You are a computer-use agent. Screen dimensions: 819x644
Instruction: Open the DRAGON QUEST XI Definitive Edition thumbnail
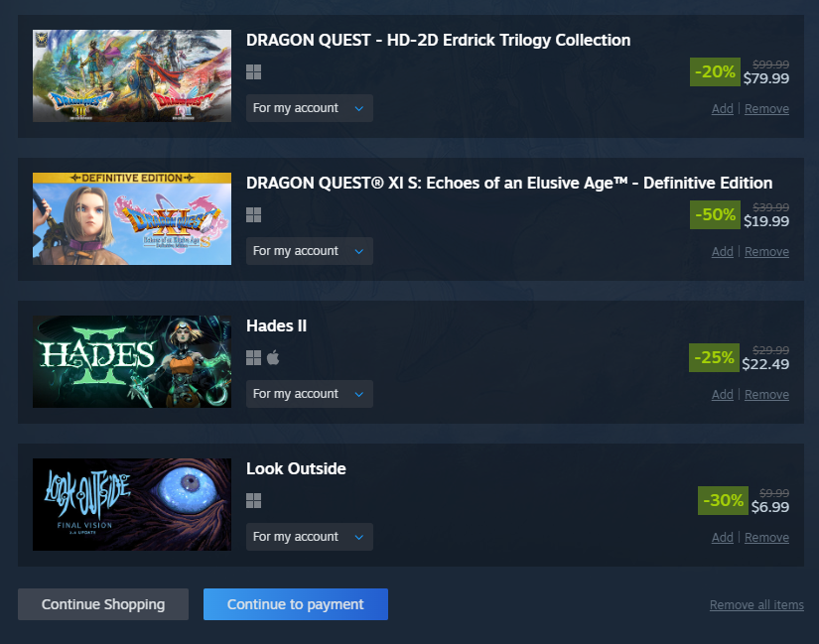tap(132, 218)
